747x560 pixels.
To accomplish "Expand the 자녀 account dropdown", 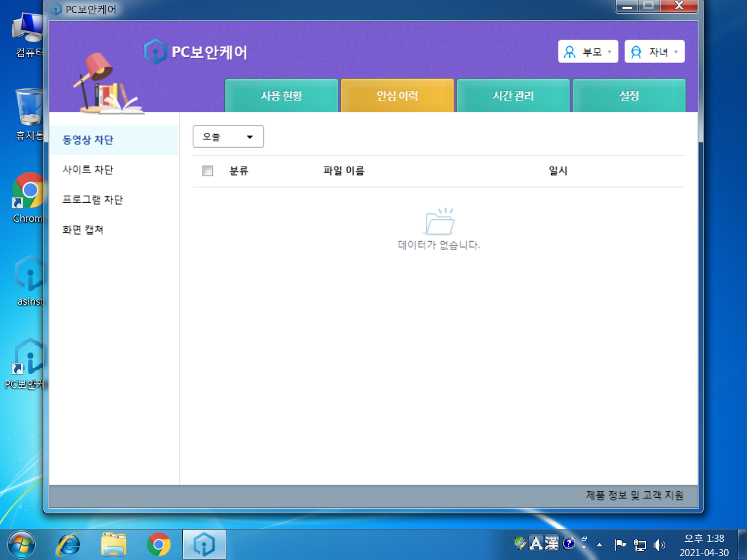I will click(x=654, y=51).
